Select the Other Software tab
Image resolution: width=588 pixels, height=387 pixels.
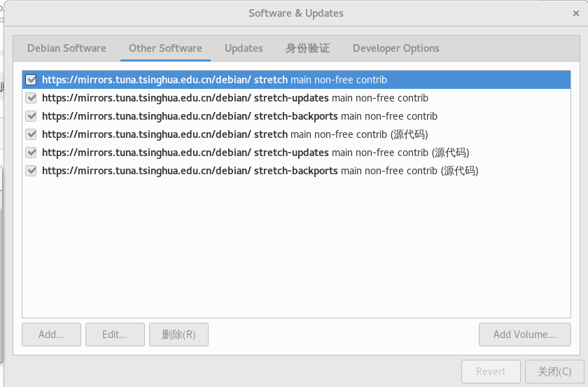pos(165,48)
